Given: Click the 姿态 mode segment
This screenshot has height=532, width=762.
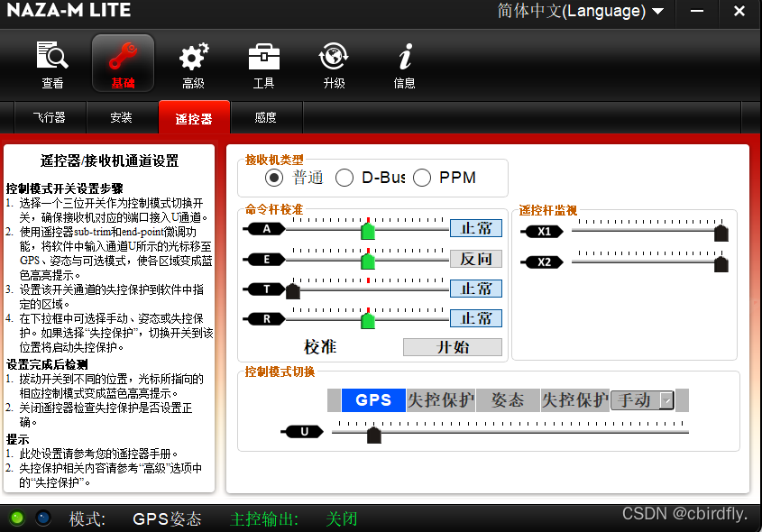Looking at the screenshot, I should 508,400.
